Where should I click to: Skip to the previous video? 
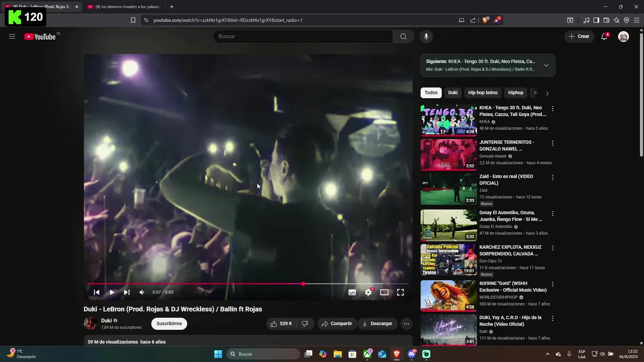pyautogui.click(x=97, y=292)
